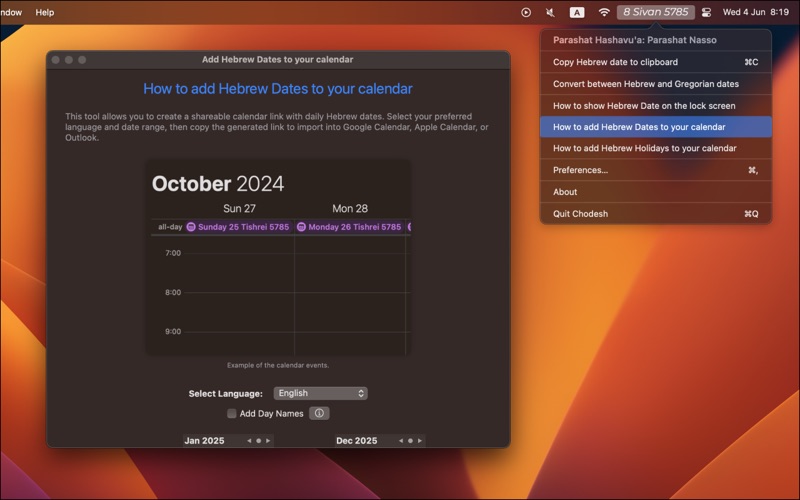The height and width of the screenshot is (500, 800).
Task: Open the Select Language dropdown showing English
Action: pyautogui.click(x=320, y=393)
